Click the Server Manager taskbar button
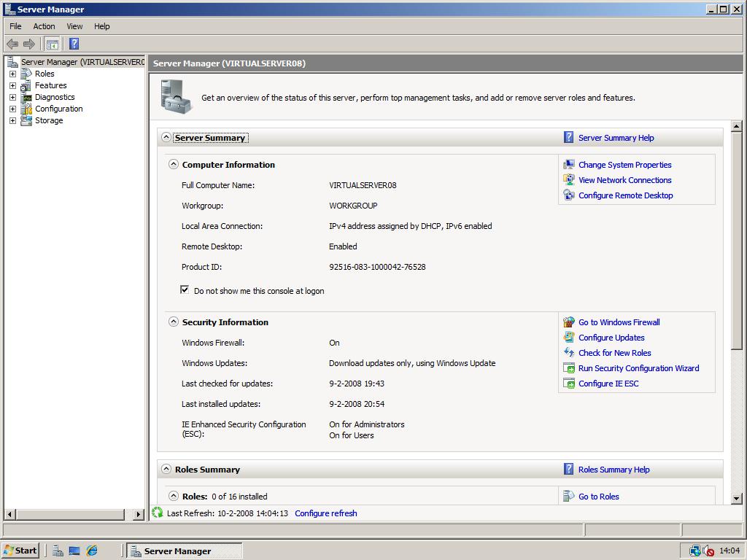Image resolution: width=747 pixels, height=560 pixels. point(185,551)
